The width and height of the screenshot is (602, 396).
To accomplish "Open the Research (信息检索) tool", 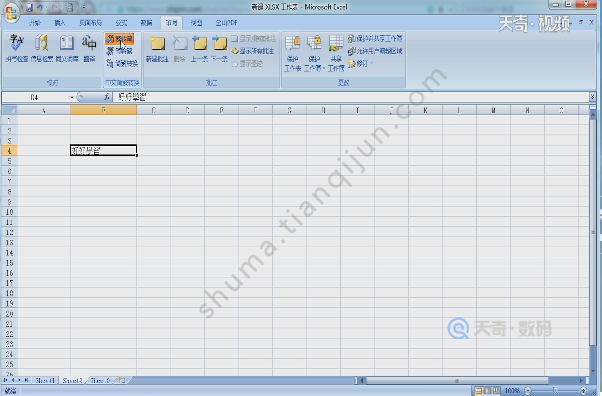I will pyautogui.click(x=41, y=48).
